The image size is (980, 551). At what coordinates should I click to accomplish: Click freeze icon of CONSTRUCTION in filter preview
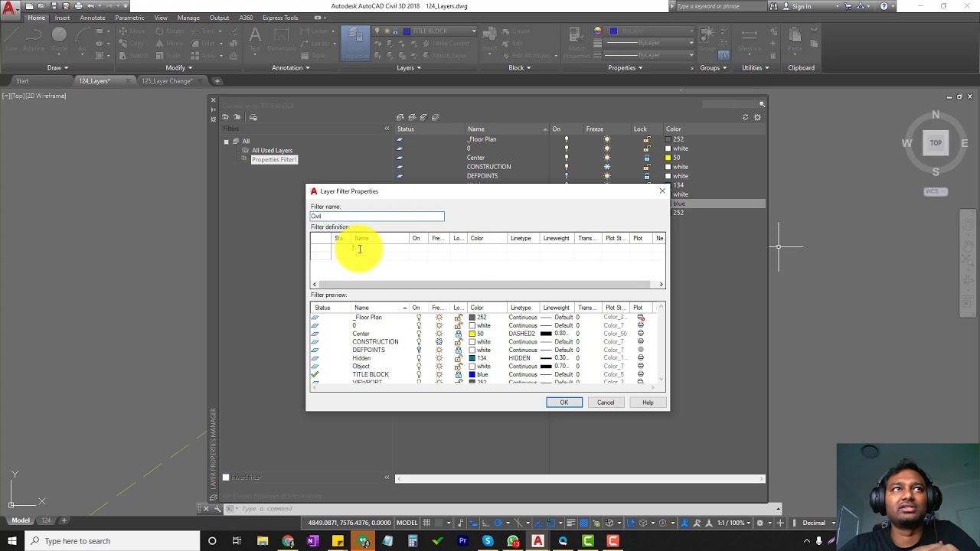coord(439,342)
